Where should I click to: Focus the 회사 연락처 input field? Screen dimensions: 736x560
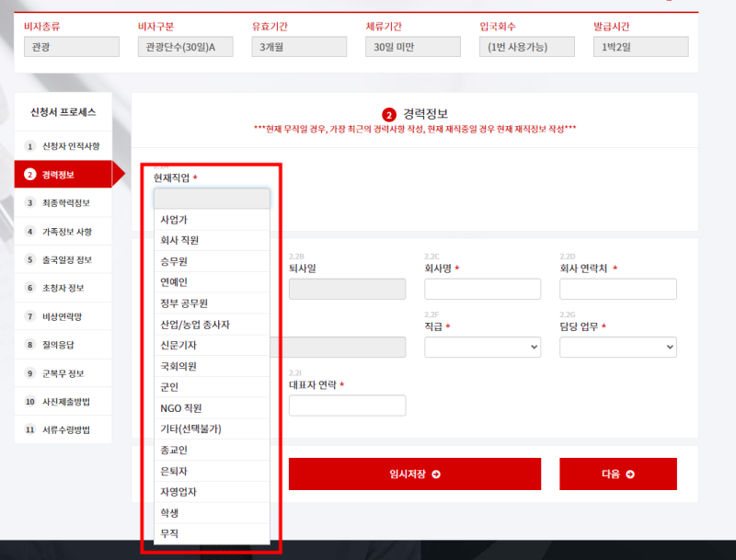[617, 289]
